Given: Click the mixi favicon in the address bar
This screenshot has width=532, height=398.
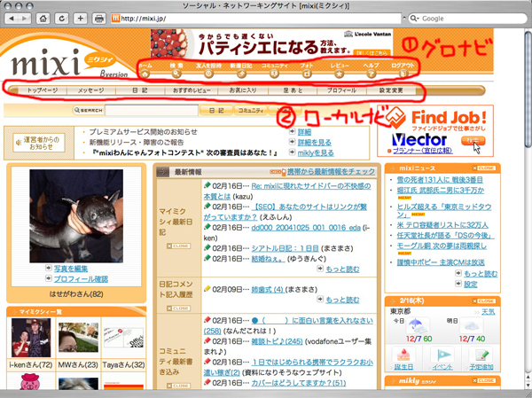Looking at the screenshot, I should (115, 19).
